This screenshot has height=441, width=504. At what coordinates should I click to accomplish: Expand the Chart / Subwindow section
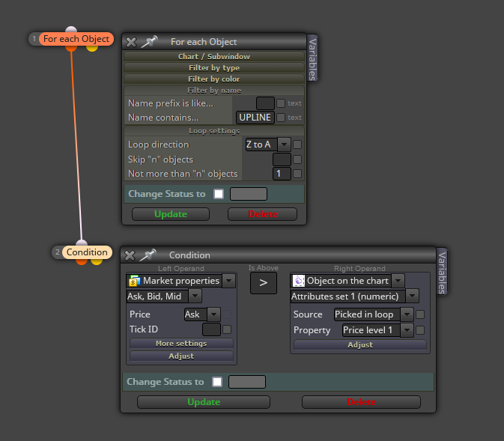tap(214, 57)
